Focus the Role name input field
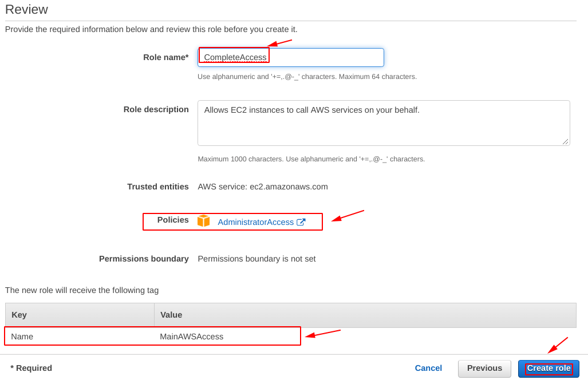This screenshot has width=588, height=380. [291, 57]
